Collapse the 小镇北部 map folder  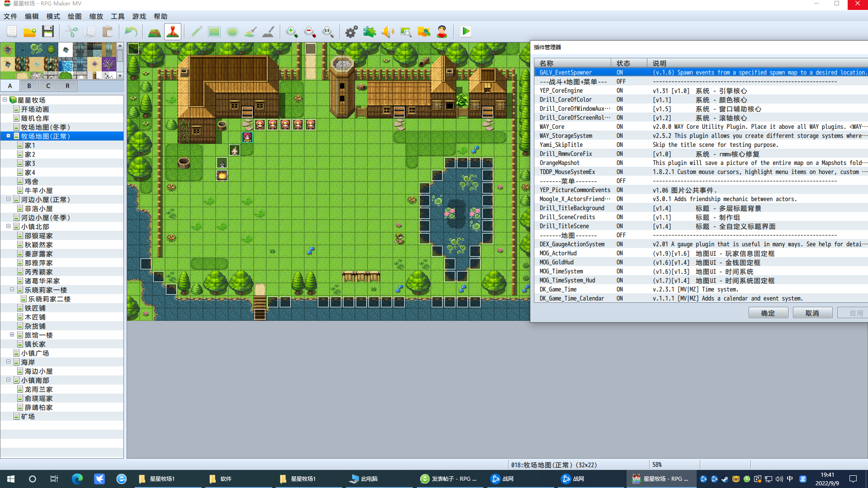tap(9, 226)
